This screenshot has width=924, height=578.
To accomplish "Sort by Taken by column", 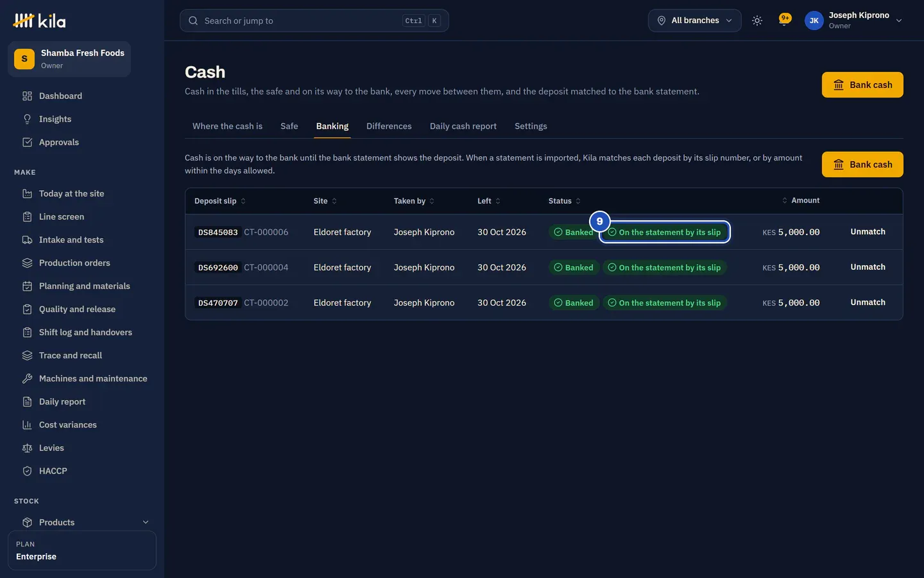I will pyautogui.click(x=414, y=201).
